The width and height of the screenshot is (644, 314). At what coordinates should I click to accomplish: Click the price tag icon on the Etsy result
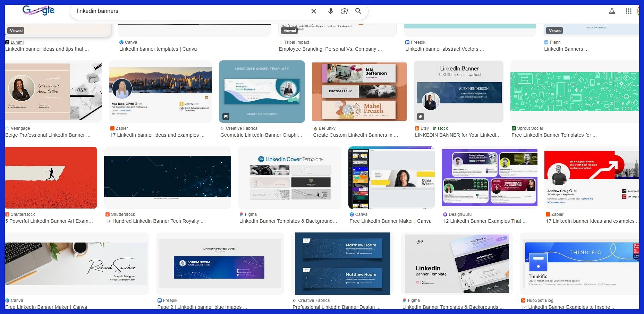[421, 117]
